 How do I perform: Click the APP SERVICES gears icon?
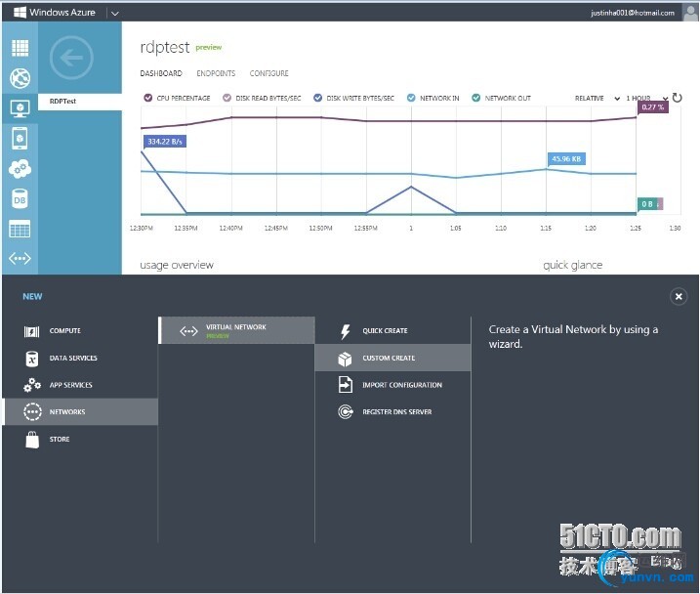[31, 385]
